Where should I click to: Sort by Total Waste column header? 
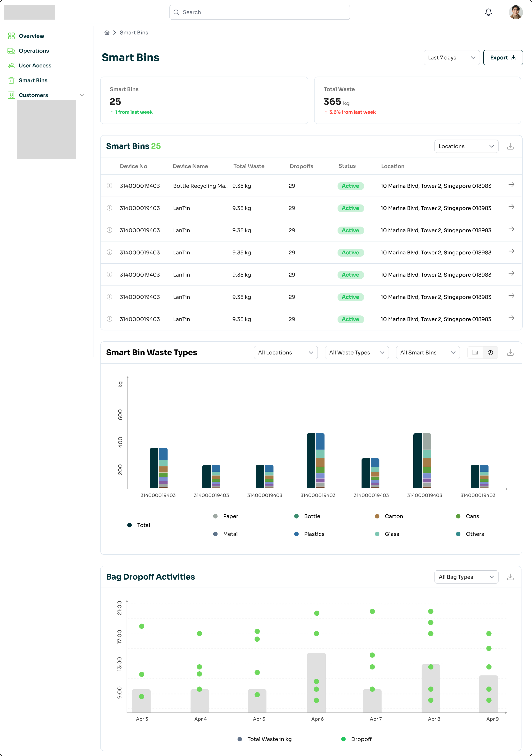click(x=249, y=166)
